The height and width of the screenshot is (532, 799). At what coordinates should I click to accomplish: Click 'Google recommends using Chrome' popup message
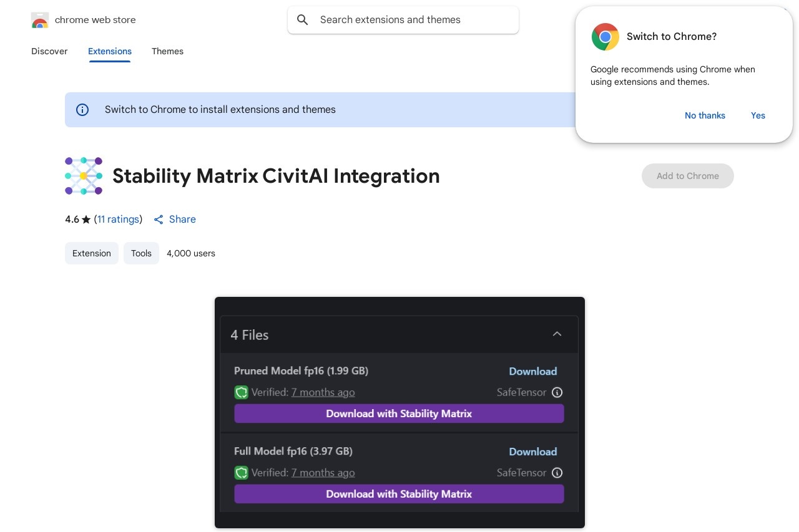pyautogui.click(x=673, y=75)
